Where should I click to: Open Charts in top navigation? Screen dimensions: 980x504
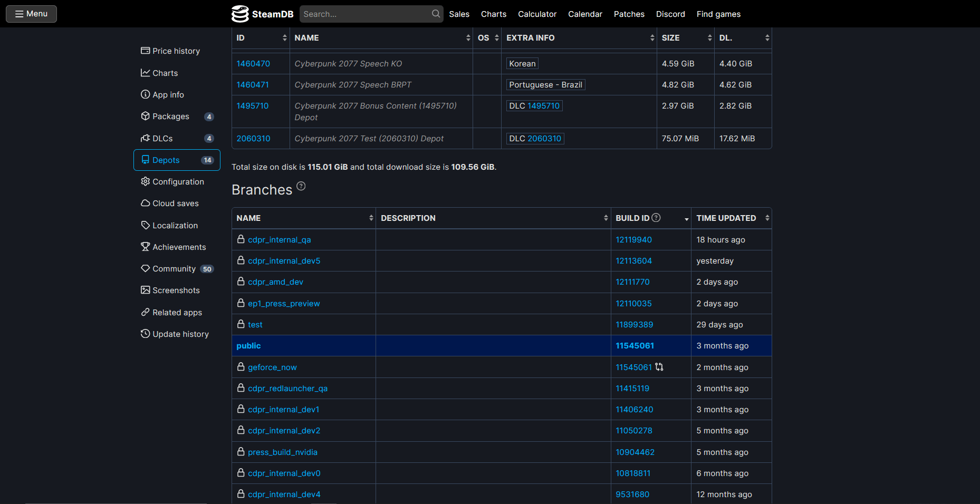493,14
